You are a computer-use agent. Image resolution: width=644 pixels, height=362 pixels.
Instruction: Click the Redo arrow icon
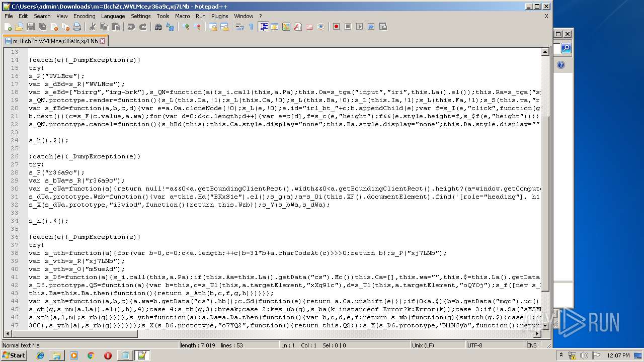tap(142, 27)
